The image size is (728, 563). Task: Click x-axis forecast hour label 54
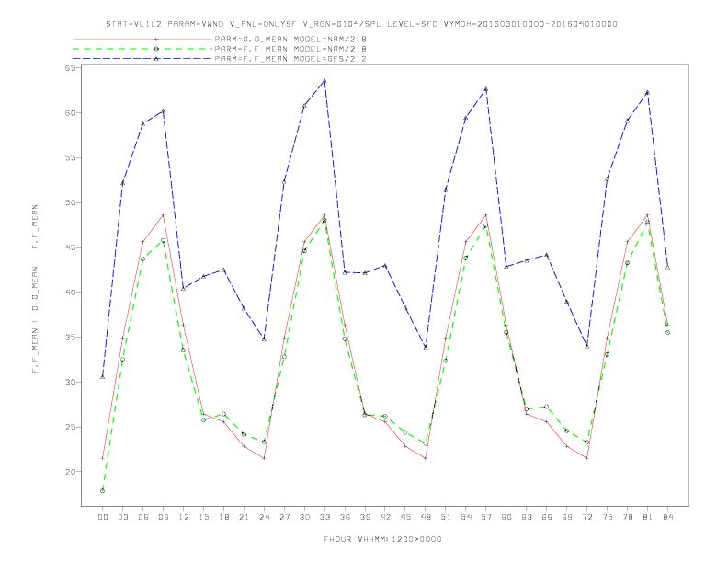point(466,517)
